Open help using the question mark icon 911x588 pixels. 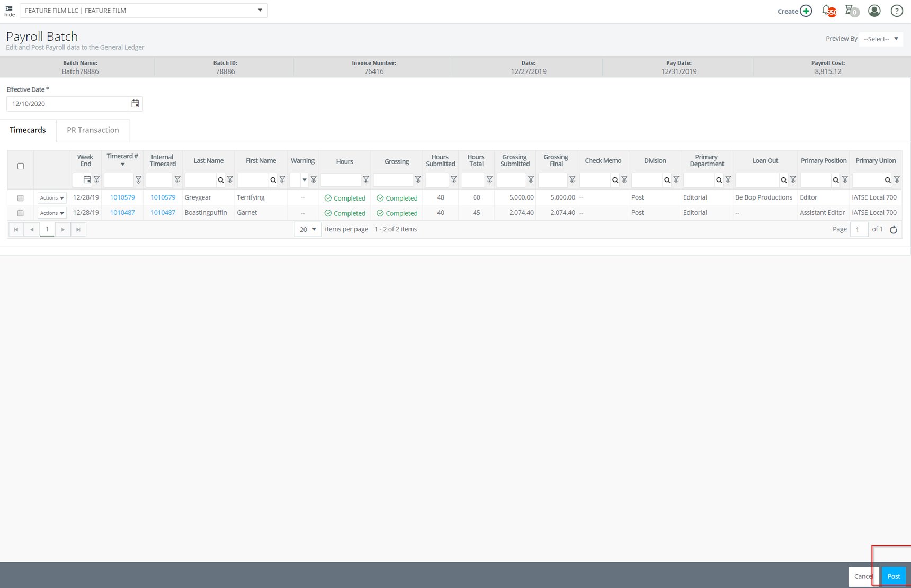[x=897, y=11]
